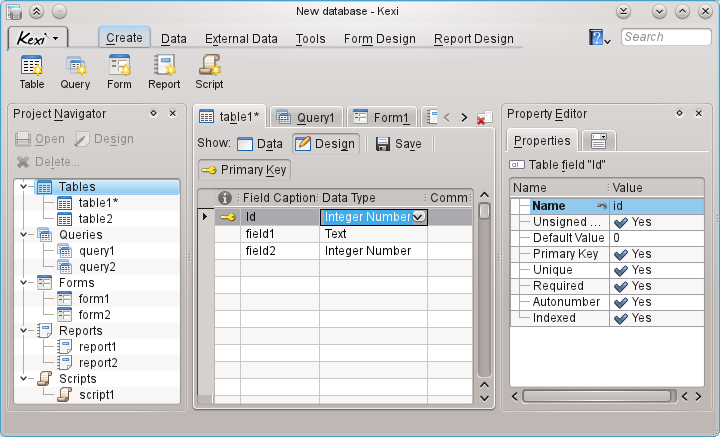
Task: Open the help icon menu
Action: [x=599, y=38]
